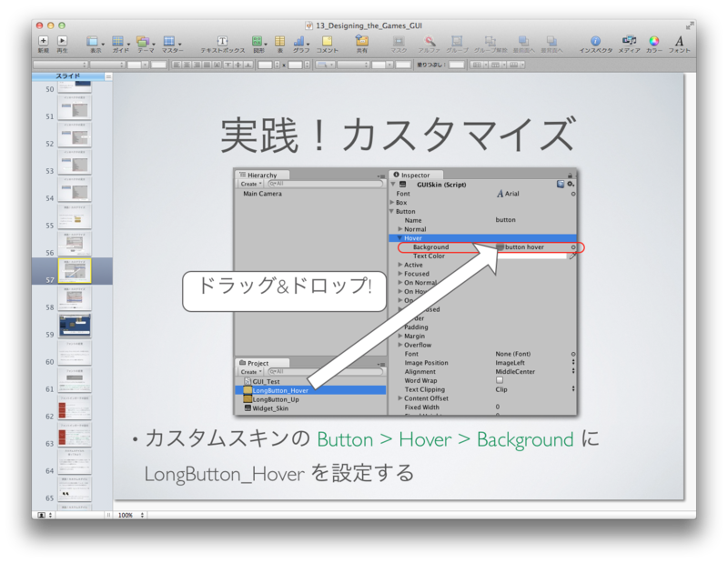Viewport: 728px width, 563px height.
Task: Select slide 61 thumbnail
Action: [x=75, y=380]
